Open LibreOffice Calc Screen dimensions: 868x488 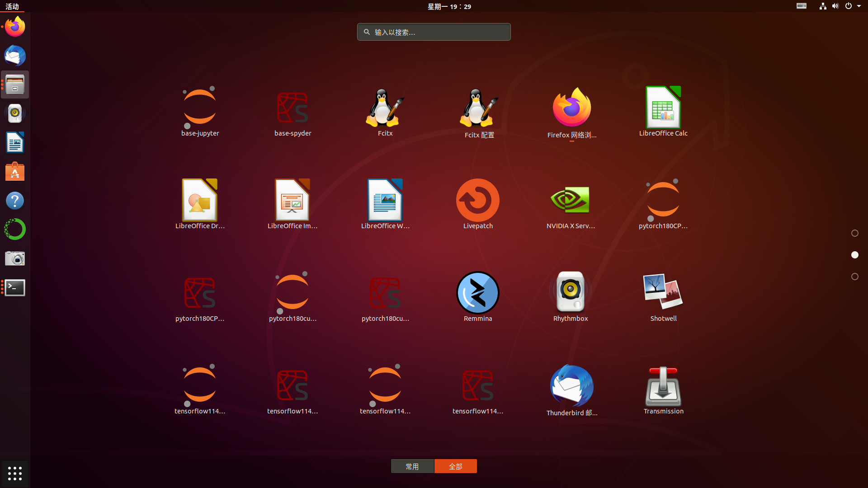663,112
